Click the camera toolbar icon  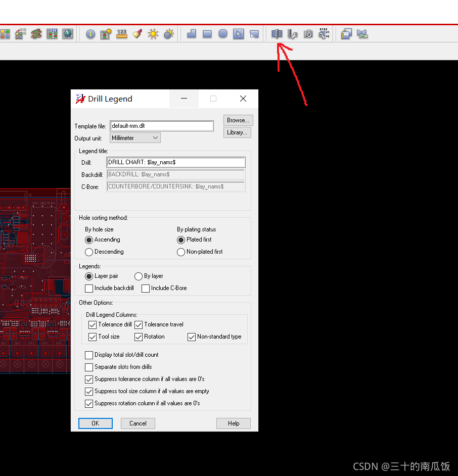(308, 34)
